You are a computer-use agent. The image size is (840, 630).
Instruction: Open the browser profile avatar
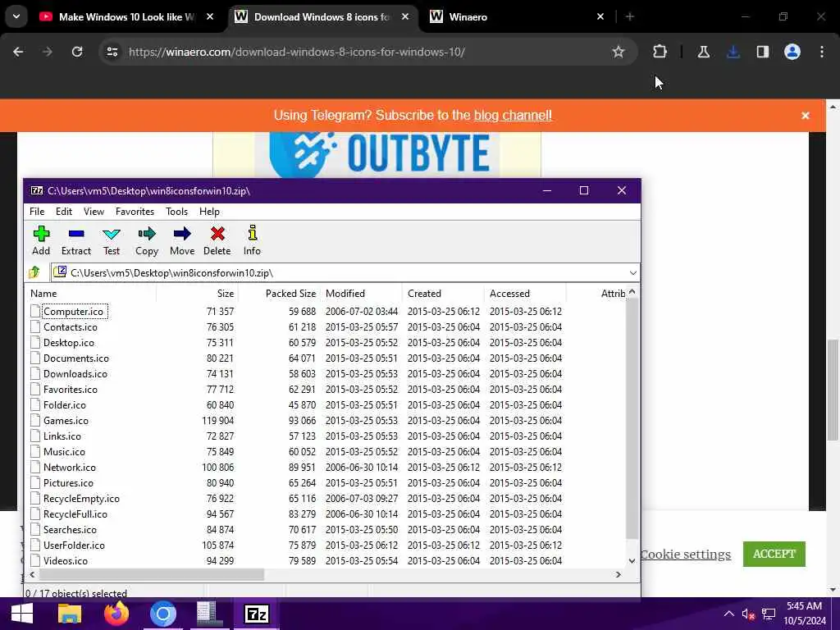point(792,52)
